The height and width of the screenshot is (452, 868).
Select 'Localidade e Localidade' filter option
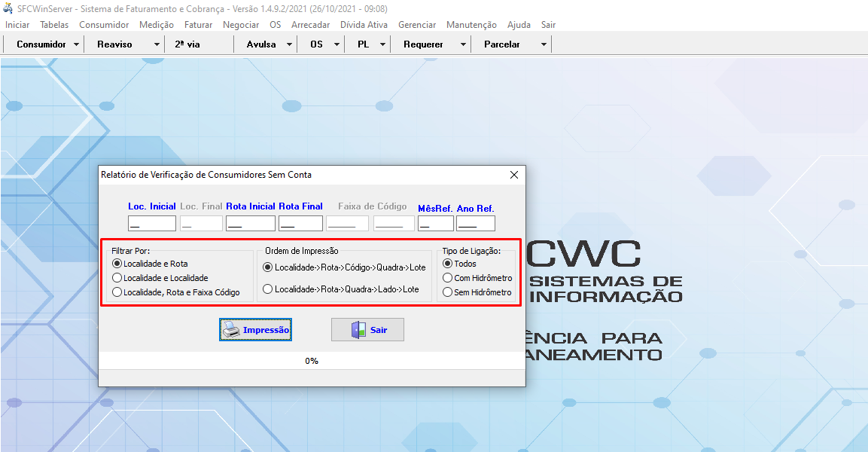point(117,278)
